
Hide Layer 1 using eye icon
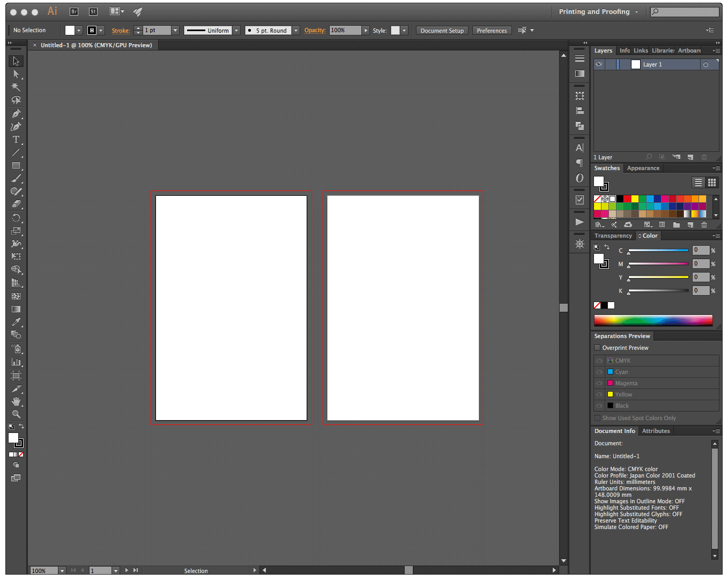point(599,64)
